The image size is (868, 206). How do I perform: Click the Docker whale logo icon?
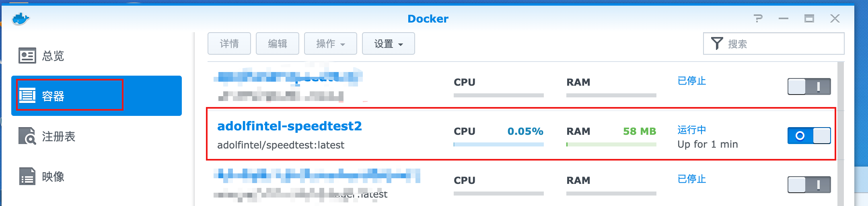(x=21, y=19)
